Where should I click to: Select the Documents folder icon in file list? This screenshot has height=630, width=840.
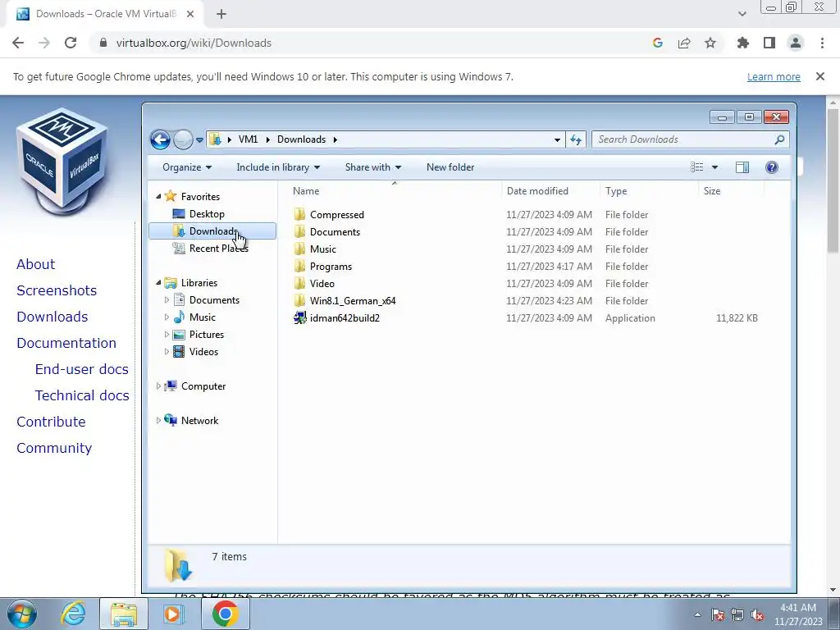(x=299, y=232)
